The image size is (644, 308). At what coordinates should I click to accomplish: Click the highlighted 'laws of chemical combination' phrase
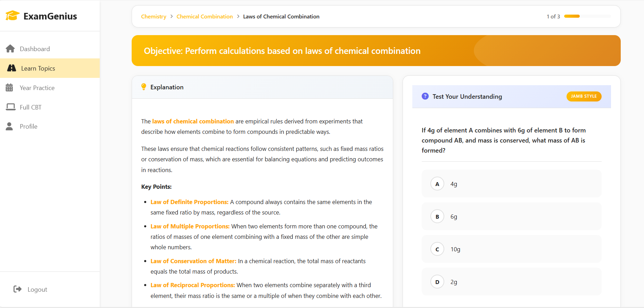[x=193, y=121]
